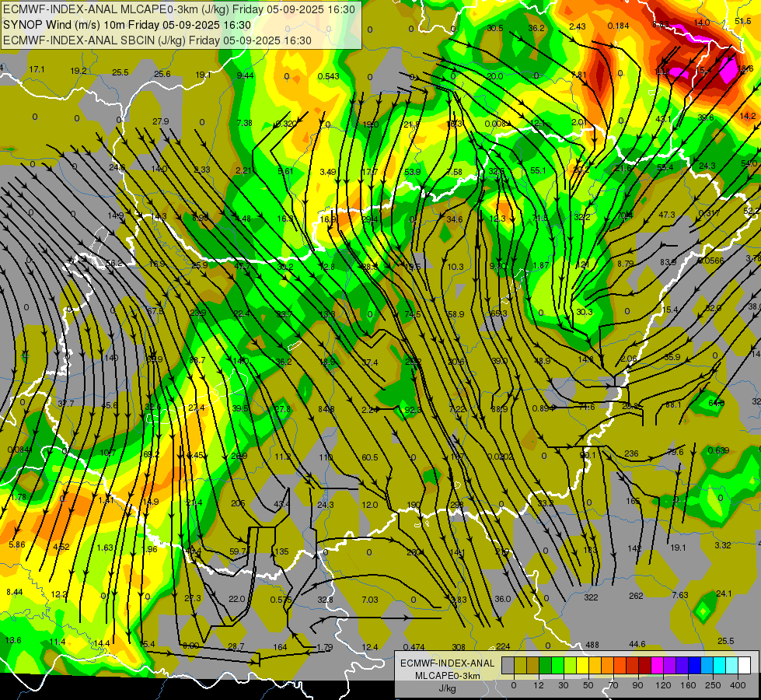Click the map value 262
Screen dimensions: 761x700
[x=636, y=596]
